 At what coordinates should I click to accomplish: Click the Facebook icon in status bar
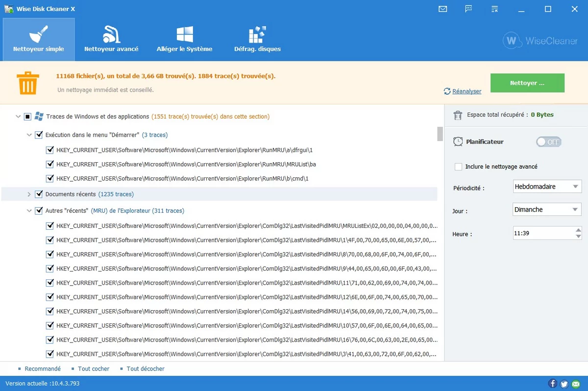pyautogui.click(x=553, y=384)
